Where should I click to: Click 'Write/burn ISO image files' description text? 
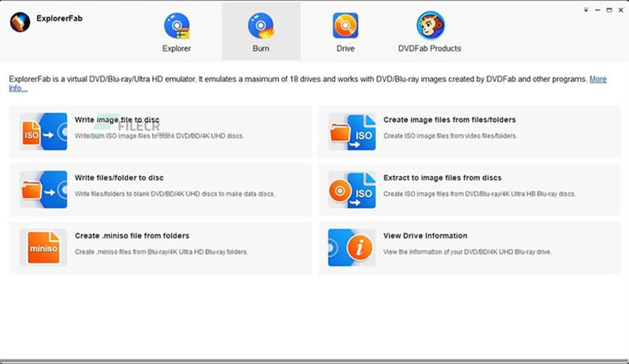159,136
